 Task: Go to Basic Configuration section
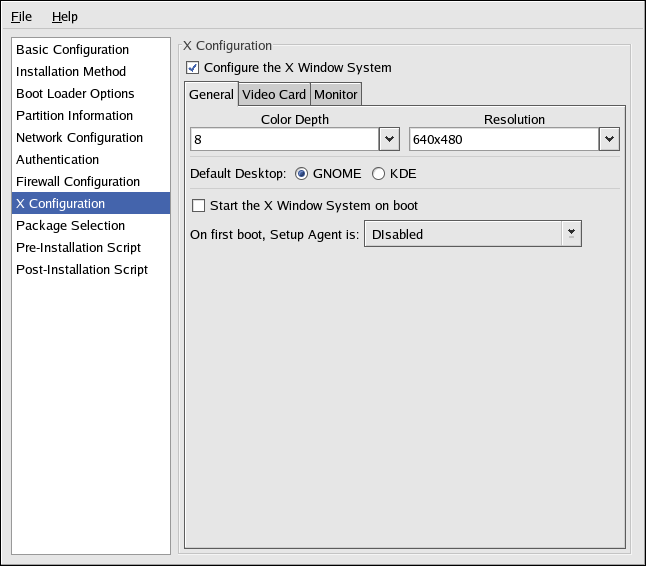(x=72, y=50)
